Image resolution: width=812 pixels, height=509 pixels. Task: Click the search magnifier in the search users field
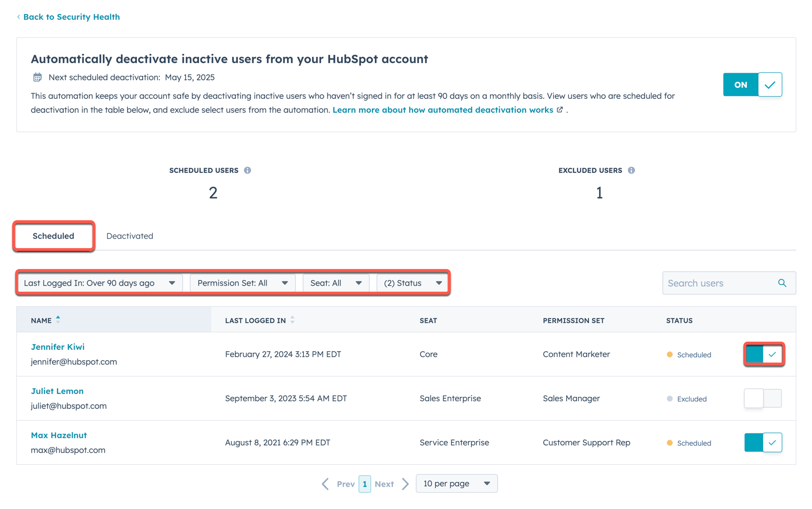click(782, 283)
